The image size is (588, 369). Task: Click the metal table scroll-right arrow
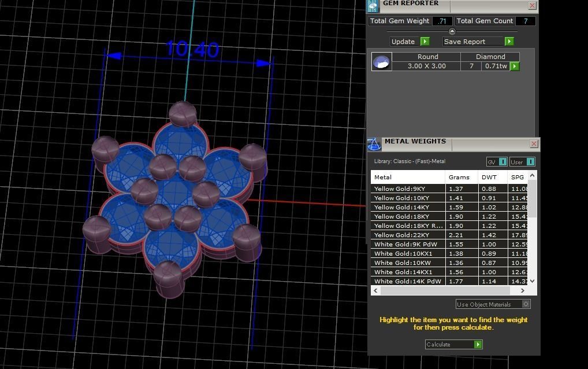(x=522, y=290)
